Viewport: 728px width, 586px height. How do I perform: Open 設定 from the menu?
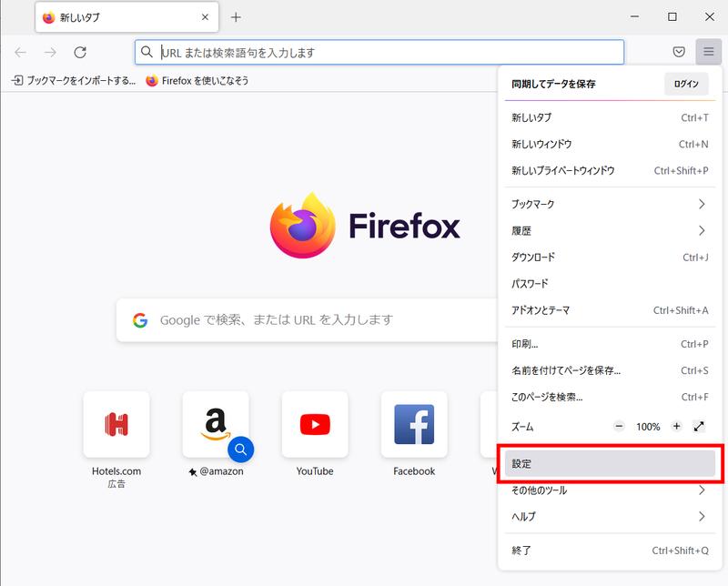point(610,463)
